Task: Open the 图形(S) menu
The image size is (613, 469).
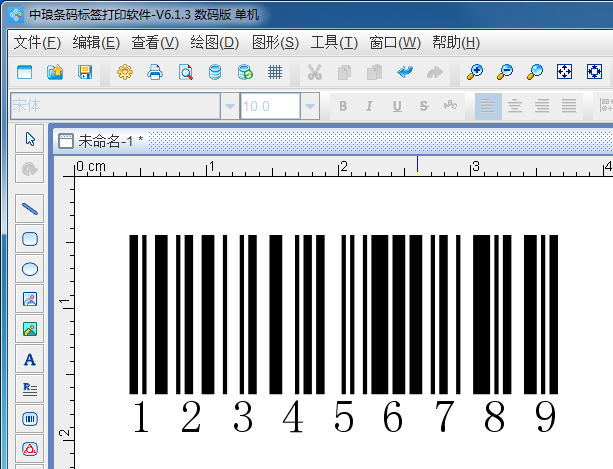Action: point(275,43)
